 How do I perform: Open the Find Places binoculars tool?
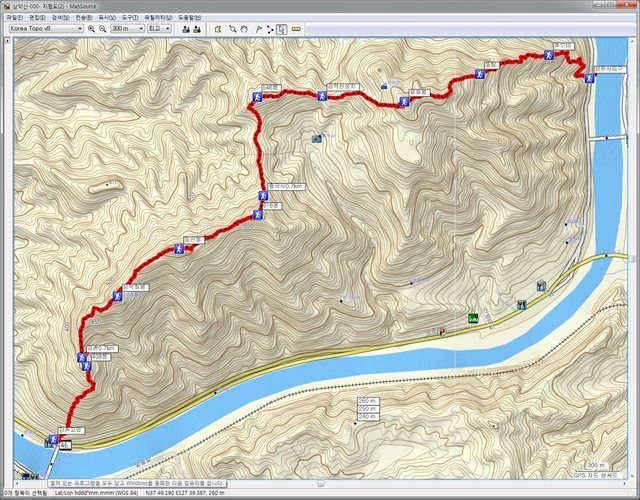point(186,29)
